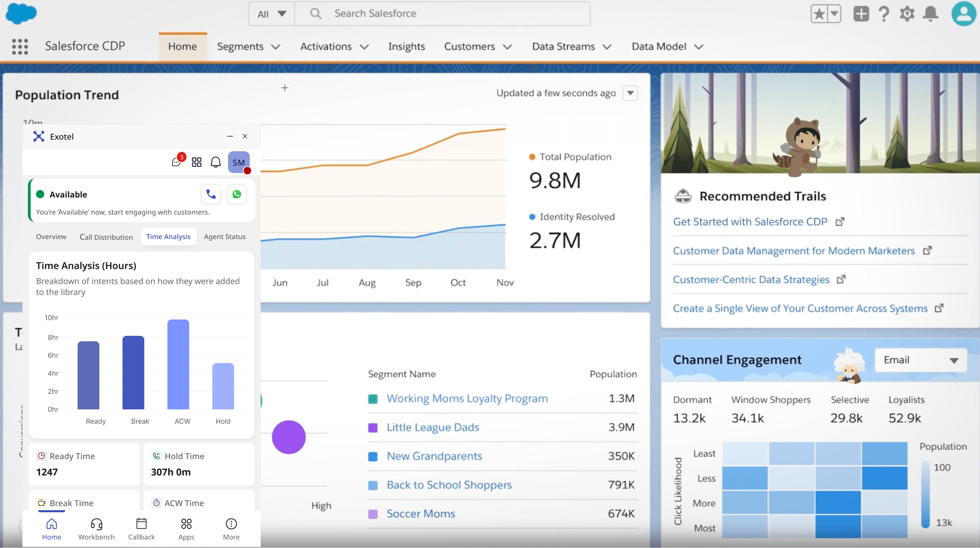Screen dimensions: 980x548
Task: Click the Salesforce cloud logo
Action: (x=21, y=13)
